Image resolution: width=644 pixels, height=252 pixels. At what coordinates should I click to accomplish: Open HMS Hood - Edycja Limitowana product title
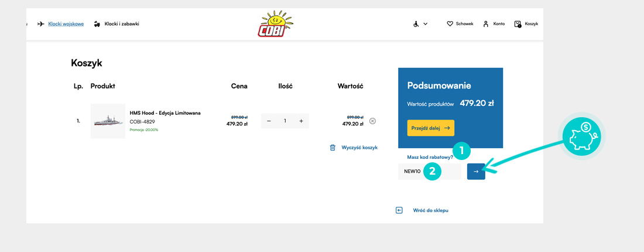coord(165,113)
